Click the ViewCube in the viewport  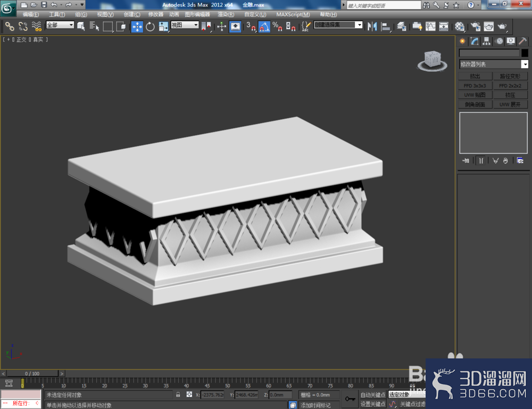(432, 61)
